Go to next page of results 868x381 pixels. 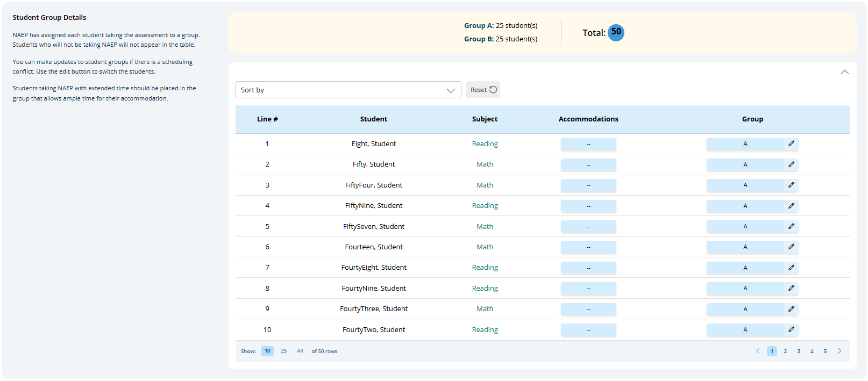pyautogui.click(x=839, y=351)
